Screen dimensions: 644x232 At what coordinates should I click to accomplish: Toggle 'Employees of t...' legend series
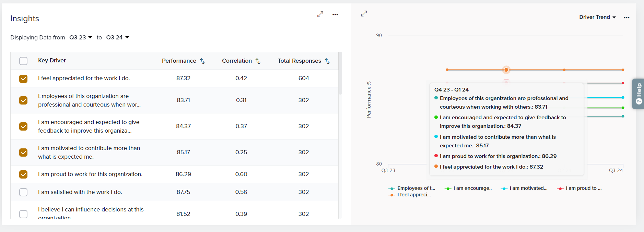click(412, 188)
